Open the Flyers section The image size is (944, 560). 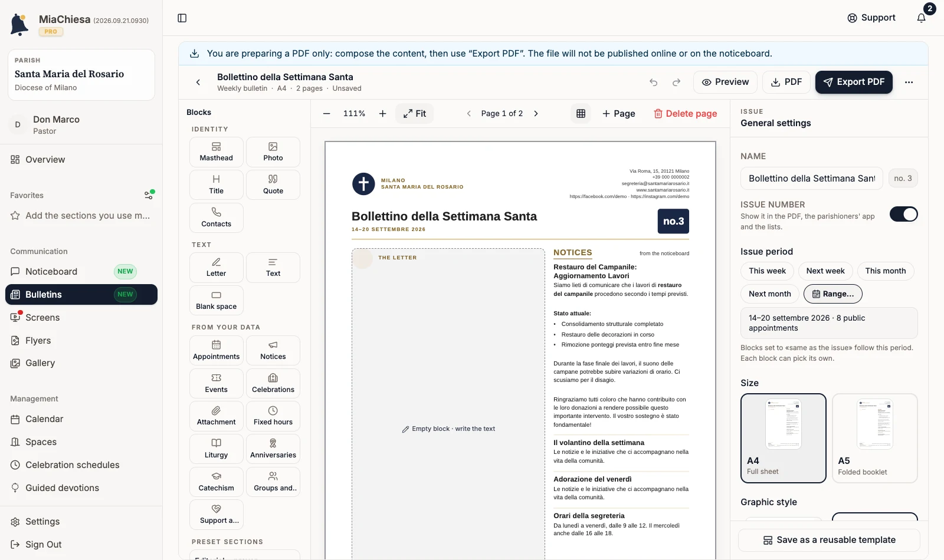(81, 341)
